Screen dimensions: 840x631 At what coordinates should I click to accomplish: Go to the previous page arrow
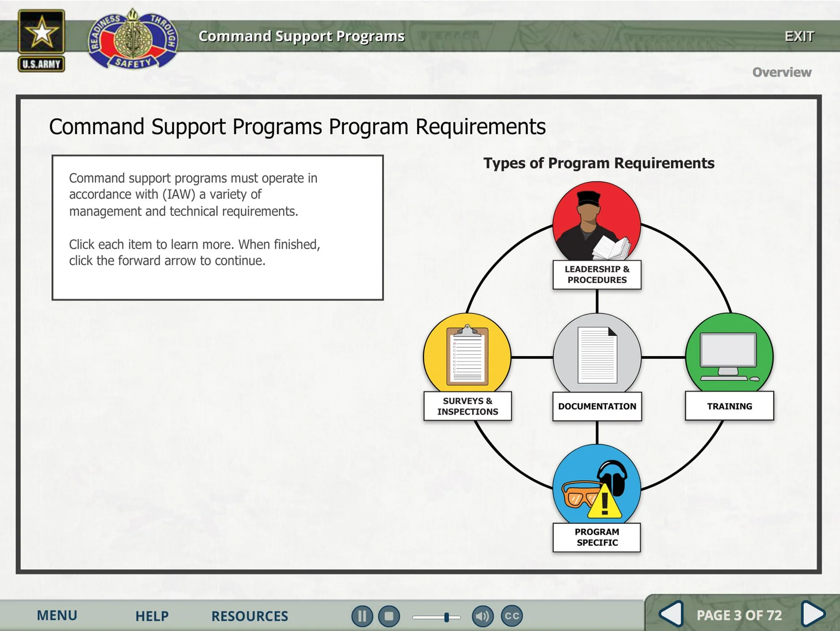[x=671, y=614]
